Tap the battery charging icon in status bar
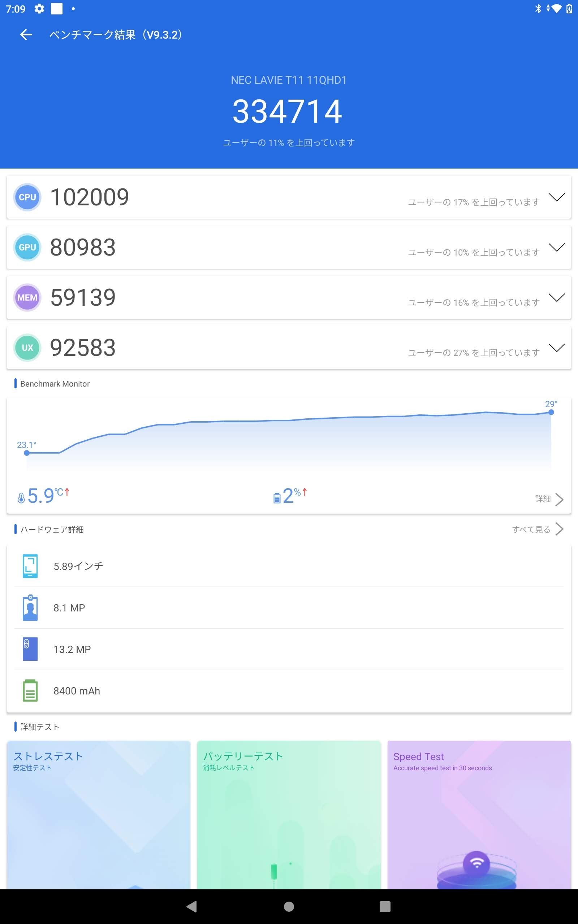 (x=569, y=8)
